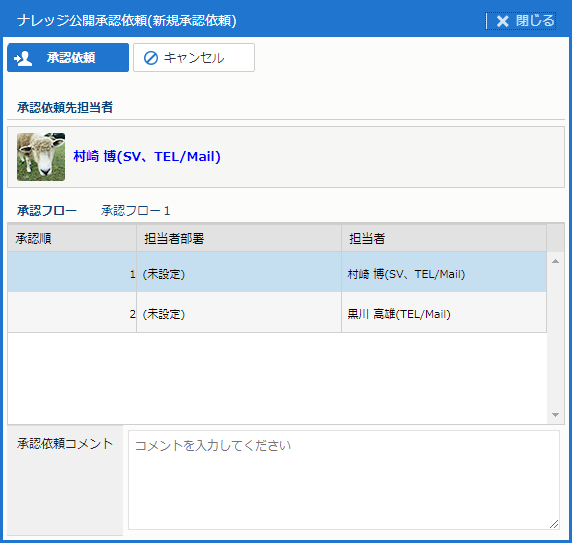
Task: Click the scrollbar down arrow in table
Action: [555, 415]
